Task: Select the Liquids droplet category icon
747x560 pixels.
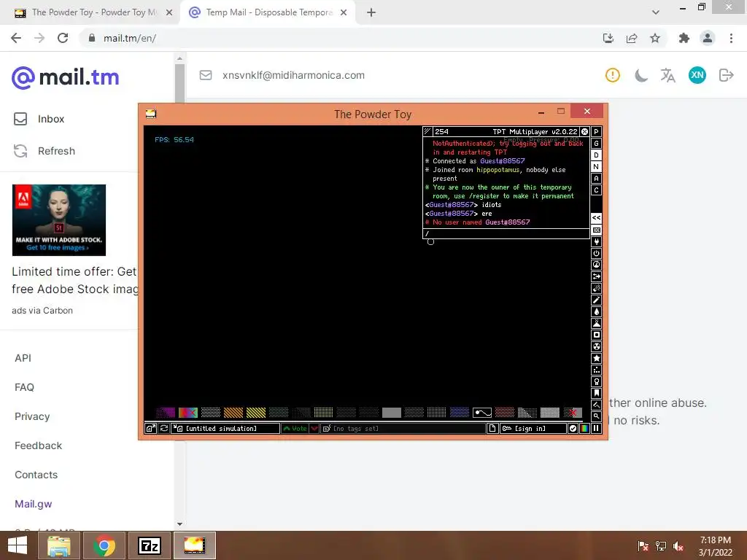Action: [x=597, y=311]
